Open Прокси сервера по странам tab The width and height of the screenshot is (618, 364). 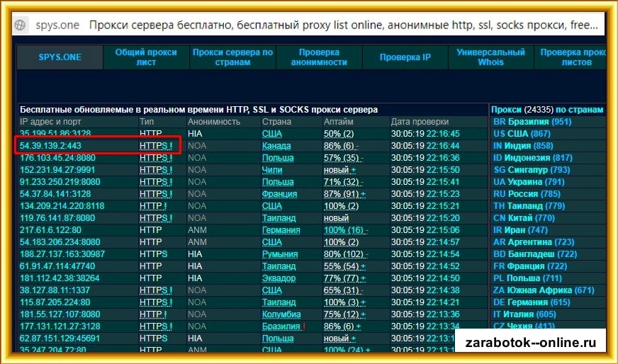point(232,57)
